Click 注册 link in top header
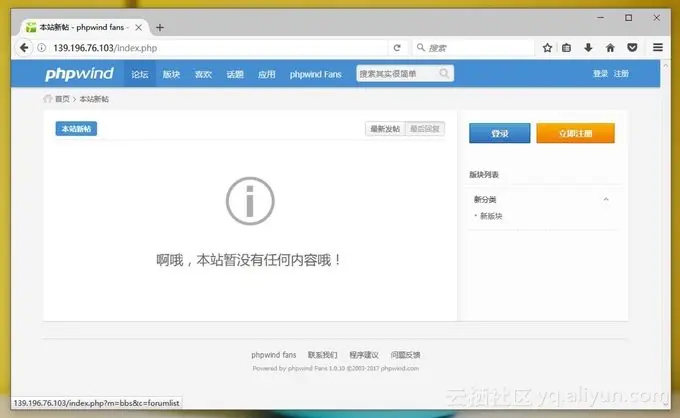This screenshot has height=418, width=680. (x=621, y=74)
